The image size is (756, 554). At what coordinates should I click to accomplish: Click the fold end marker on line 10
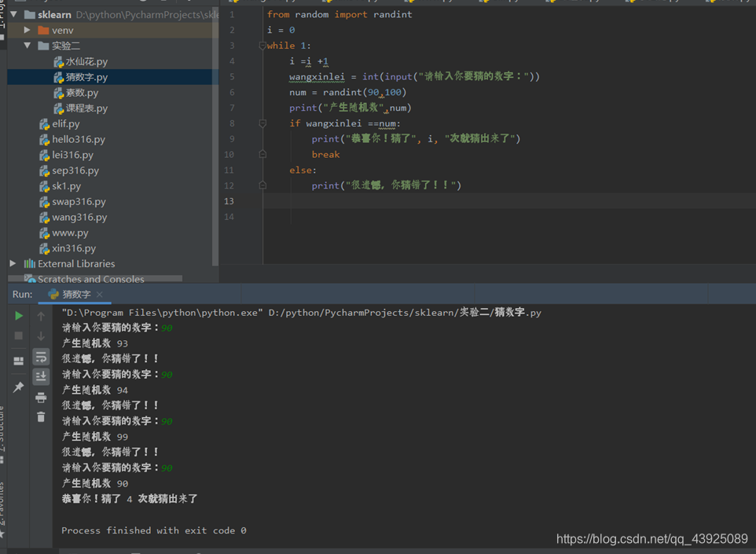[262, 154]
